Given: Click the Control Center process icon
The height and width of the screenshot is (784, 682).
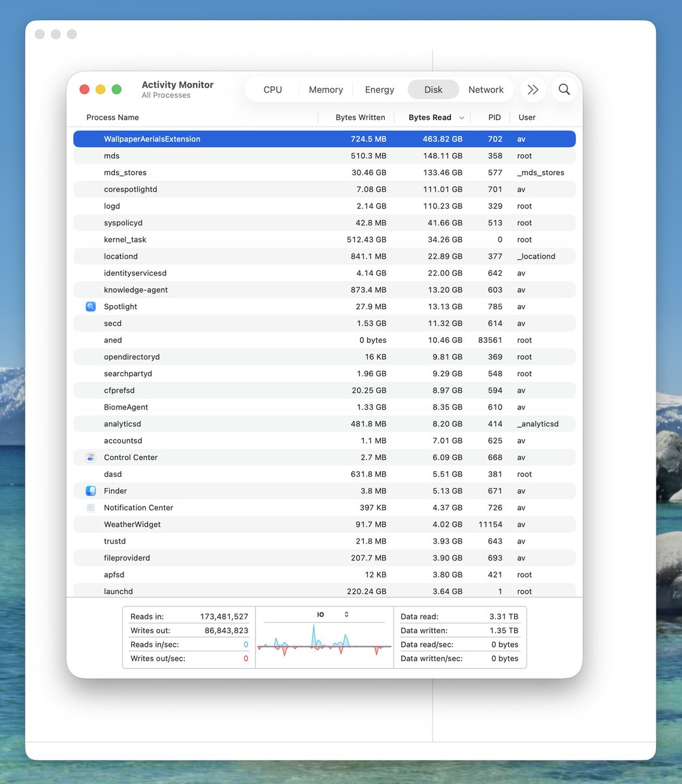Looking at the screenshot, I should pyautogui.click(x=91, y=457).
